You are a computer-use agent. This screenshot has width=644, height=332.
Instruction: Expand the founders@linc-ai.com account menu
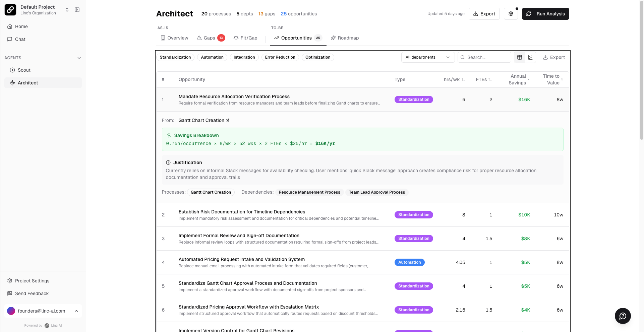[76, 311]
